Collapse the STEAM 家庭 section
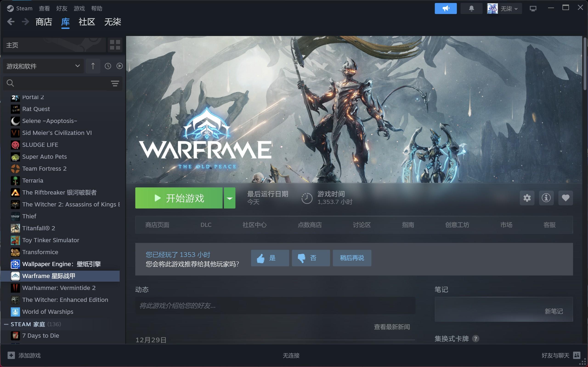The width and height of the screenshot is (588, 367). point(6,324)
